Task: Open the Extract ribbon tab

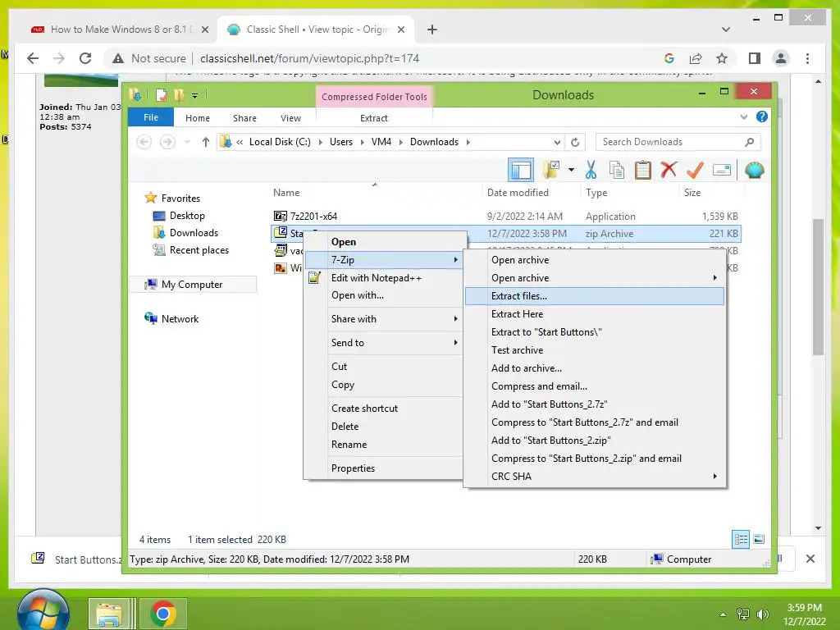Action: pos(373,118)
